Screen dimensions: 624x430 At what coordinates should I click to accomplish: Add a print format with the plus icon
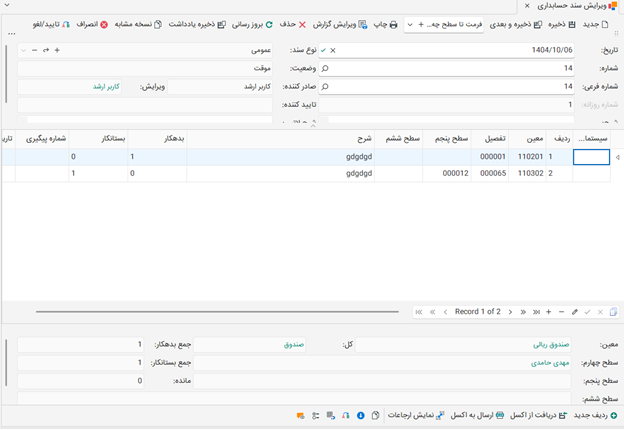tap(421, 25)
